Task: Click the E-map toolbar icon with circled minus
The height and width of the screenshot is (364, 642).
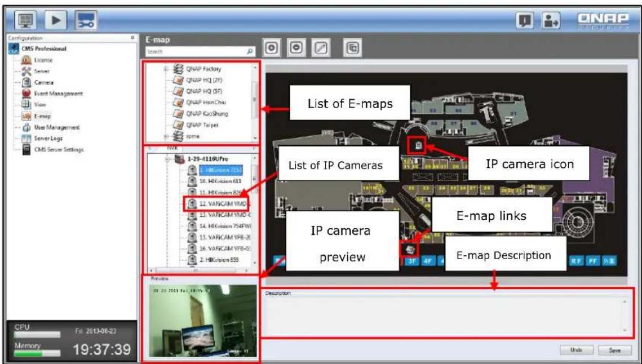Action: 297,48
